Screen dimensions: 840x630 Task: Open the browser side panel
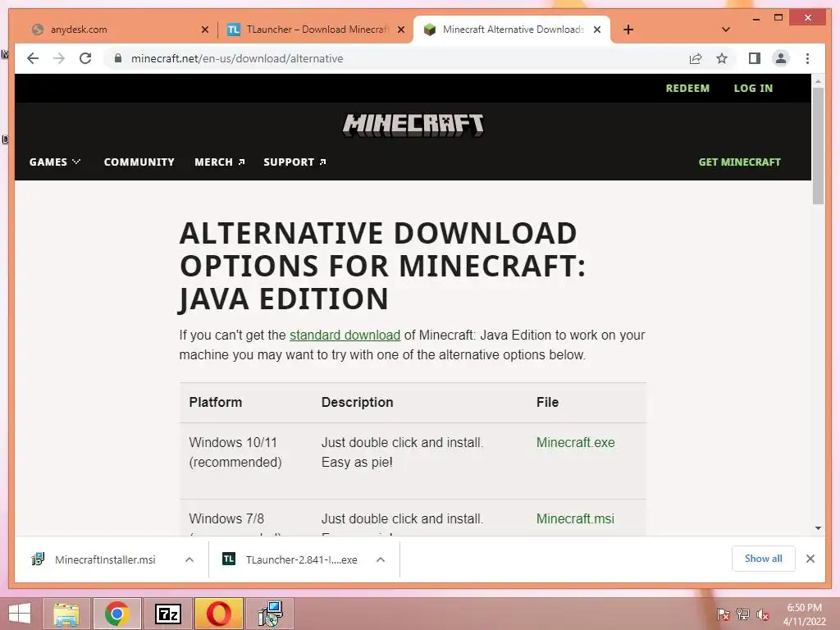[x=755, y=58]
